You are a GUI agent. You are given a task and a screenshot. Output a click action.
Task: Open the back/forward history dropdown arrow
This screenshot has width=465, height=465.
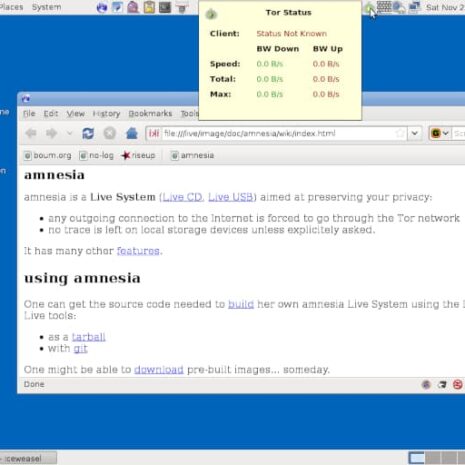[x=69, y=134]
